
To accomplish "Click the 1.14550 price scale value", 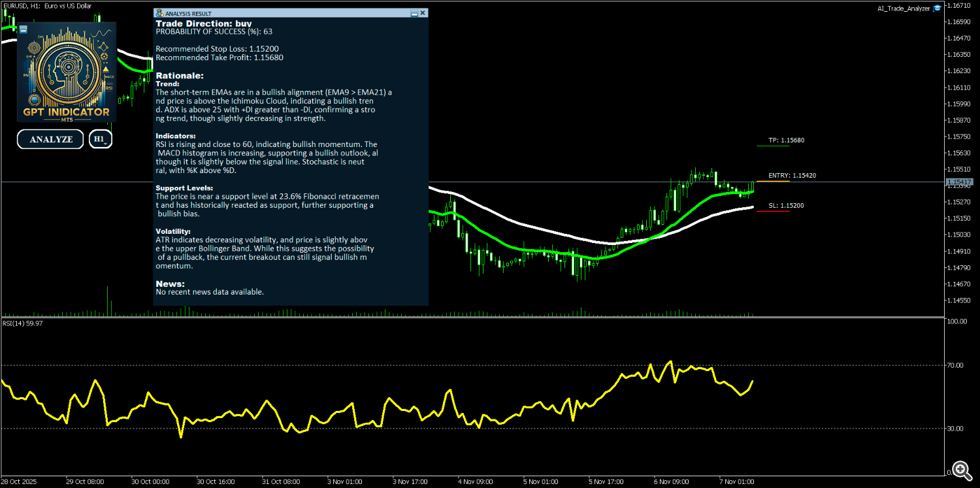I will click(960, 301).
